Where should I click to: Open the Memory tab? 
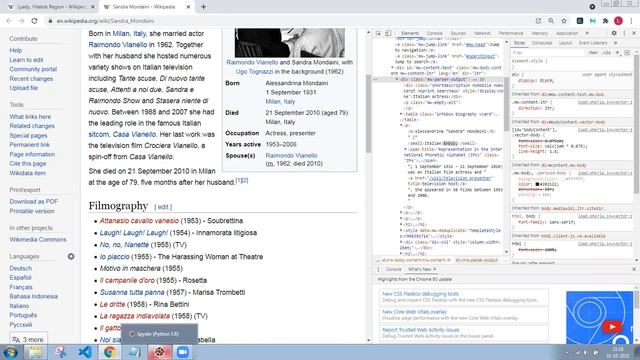pos(539,33)
